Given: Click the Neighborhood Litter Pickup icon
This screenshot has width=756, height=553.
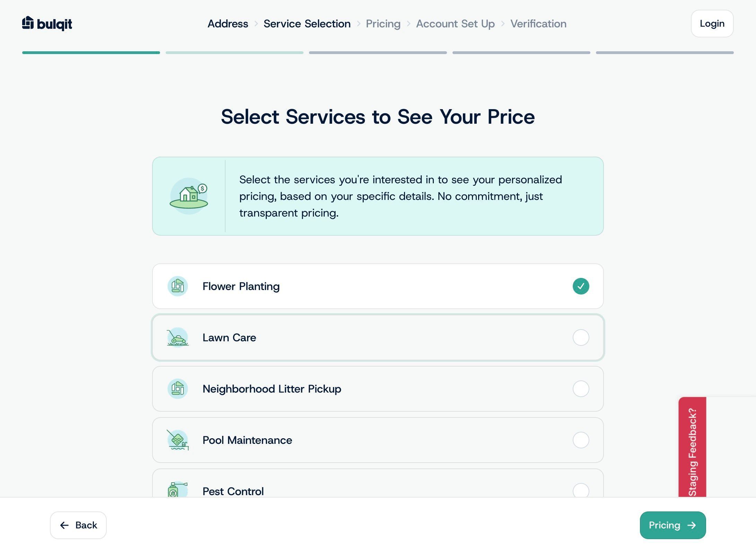Looking at the screenshot, I should 178,389.
